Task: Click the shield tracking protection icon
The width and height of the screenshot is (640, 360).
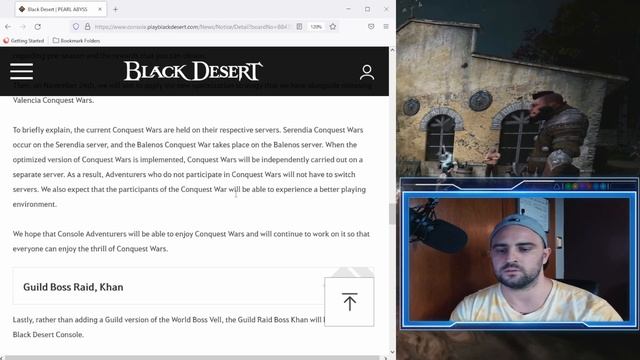Action: pyautogui.click(x=76, y=27)
